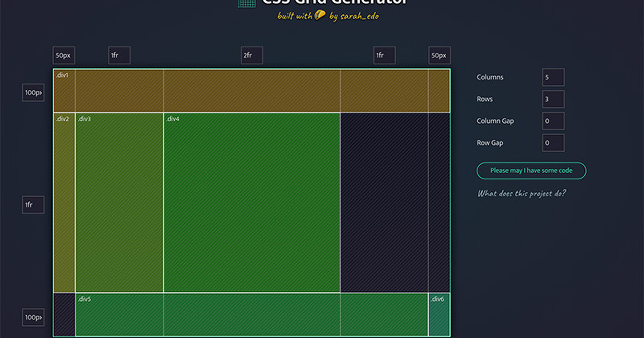Click the Columns label

pyautogui.click(x=490, y=77)
